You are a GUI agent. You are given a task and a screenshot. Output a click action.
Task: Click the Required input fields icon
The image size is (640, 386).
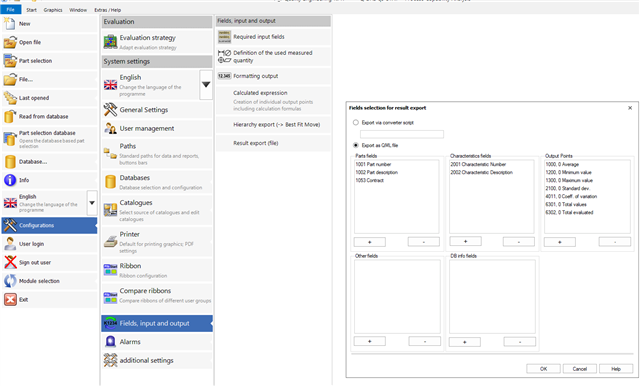click(224, 37)
